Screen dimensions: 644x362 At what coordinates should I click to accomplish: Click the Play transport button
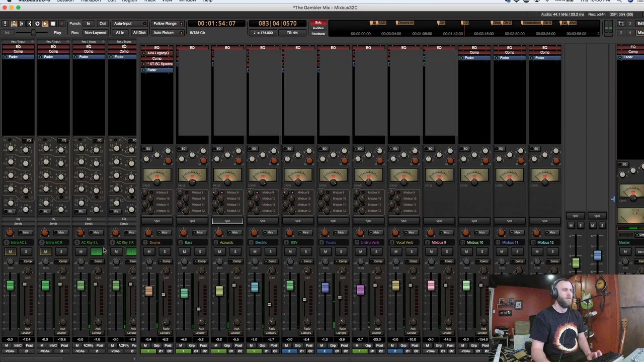click(x=45, y=24)
